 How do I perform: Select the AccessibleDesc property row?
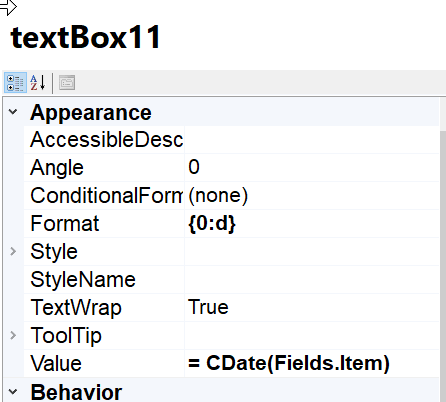pyautogui.click(x=231, y=140)
